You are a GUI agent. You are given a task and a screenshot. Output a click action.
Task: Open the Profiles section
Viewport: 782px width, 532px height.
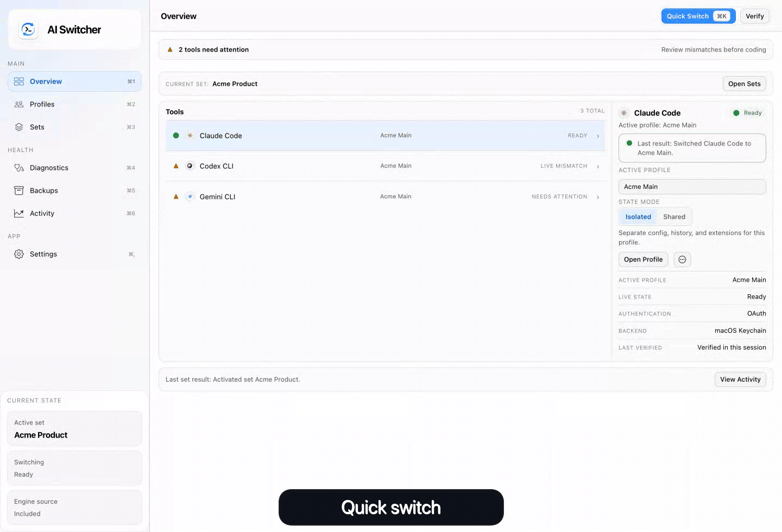point(74,104)
